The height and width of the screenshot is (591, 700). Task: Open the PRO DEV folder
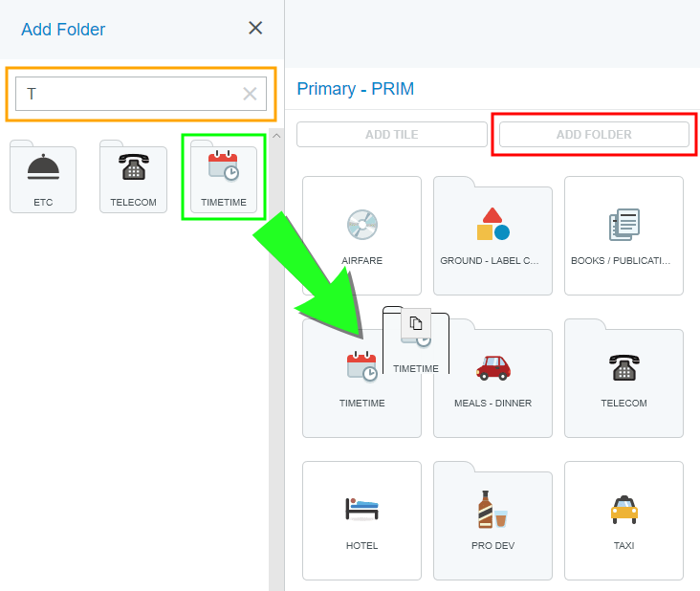click(492, 520)
